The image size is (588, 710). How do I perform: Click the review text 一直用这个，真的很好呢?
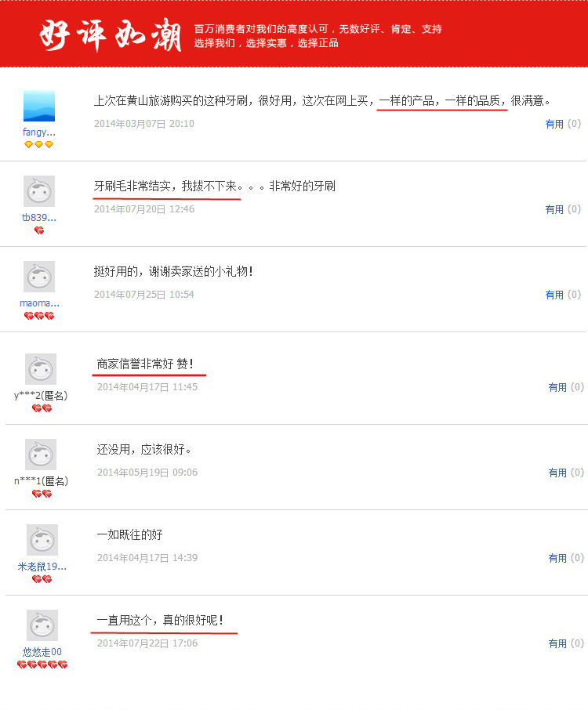(160, 620)
